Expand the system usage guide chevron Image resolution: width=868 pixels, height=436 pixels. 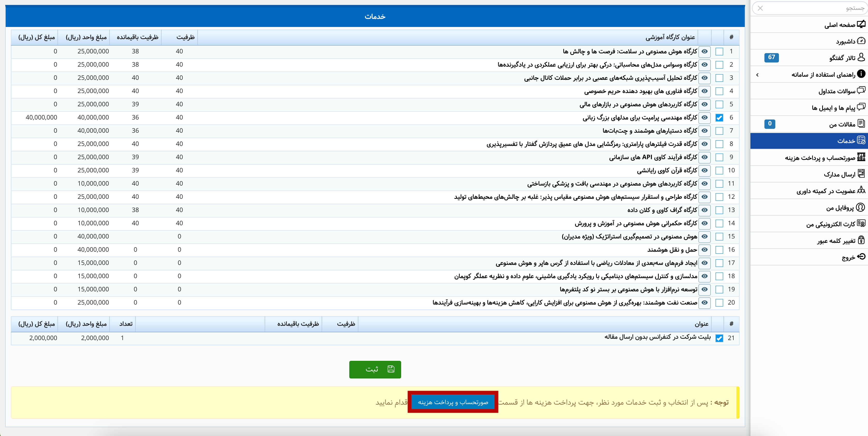click(757, 74)
